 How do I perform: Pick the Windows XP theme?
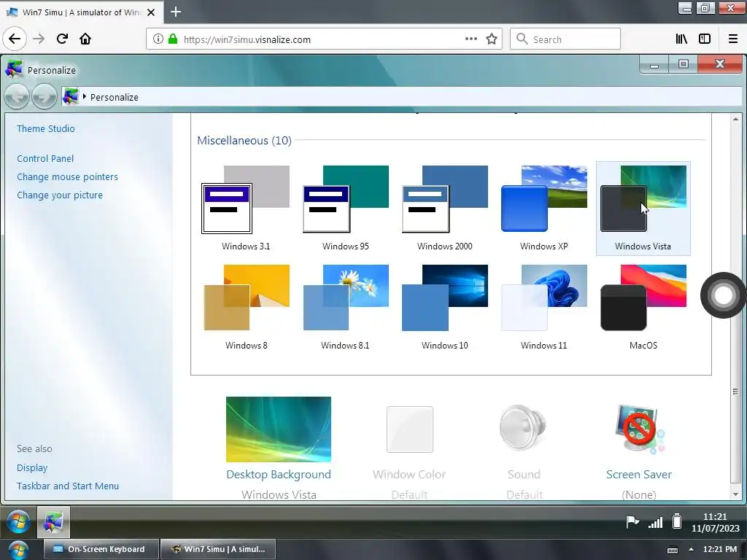click(544, 208)
